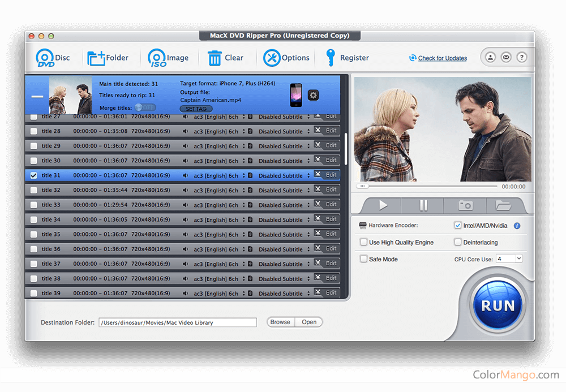The width and height of the screenshot is (566, 392).
Task: Pause the video preview
Action: (x=423, y=205)
